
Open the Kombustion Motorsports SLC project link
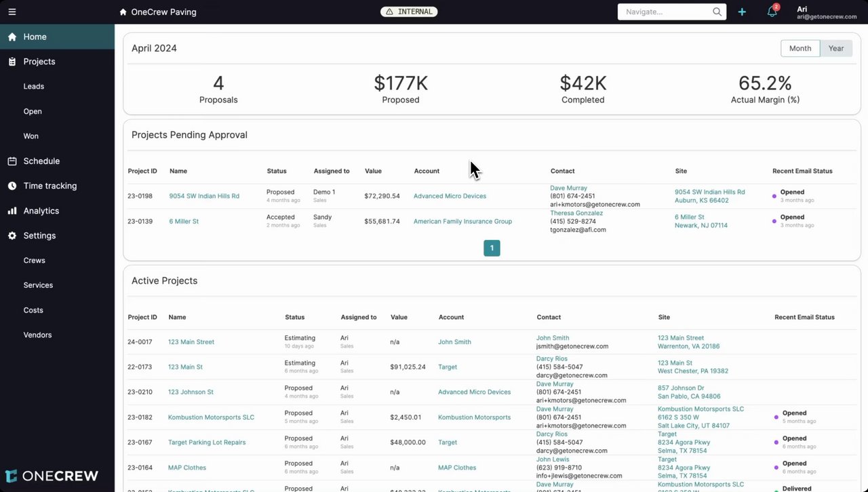(211, 417)
